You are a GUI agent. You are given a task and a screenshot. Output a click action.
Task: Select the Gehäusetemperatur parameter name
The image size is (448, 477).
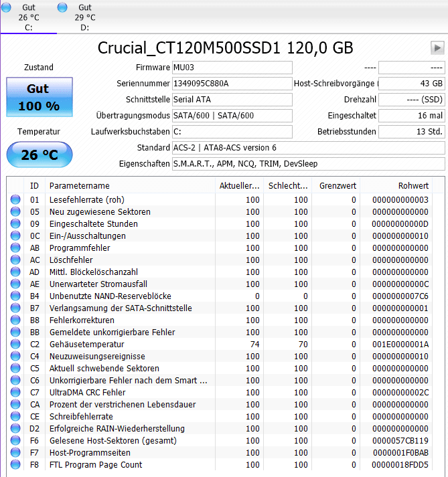[87, 345]
